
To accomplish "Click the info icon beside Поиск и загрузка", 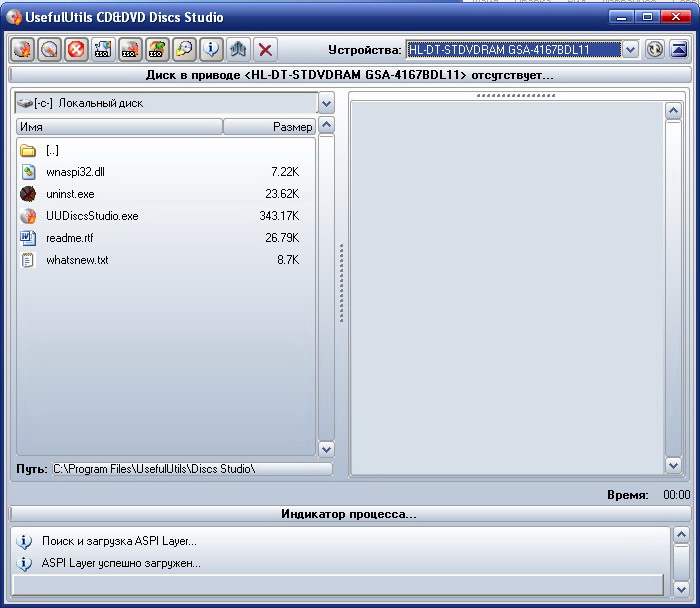I will click(24, 541).
